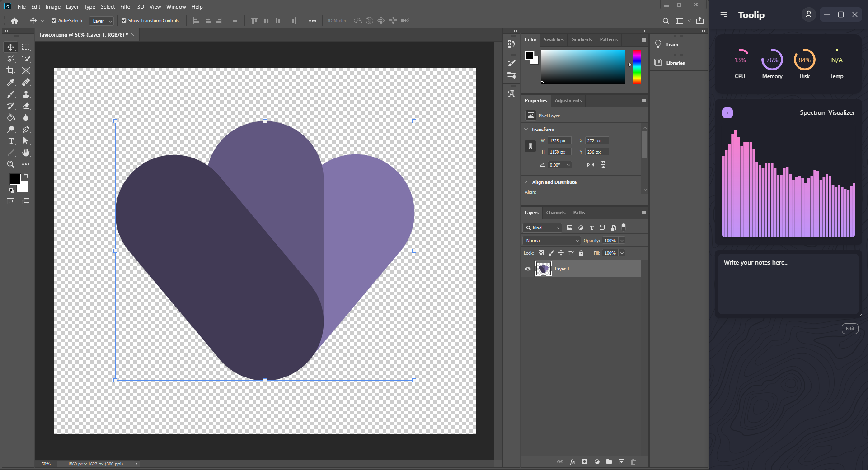Open the Fill slider dropdown arrow
This screenshot has width=868, height=470.
[622, 253]
